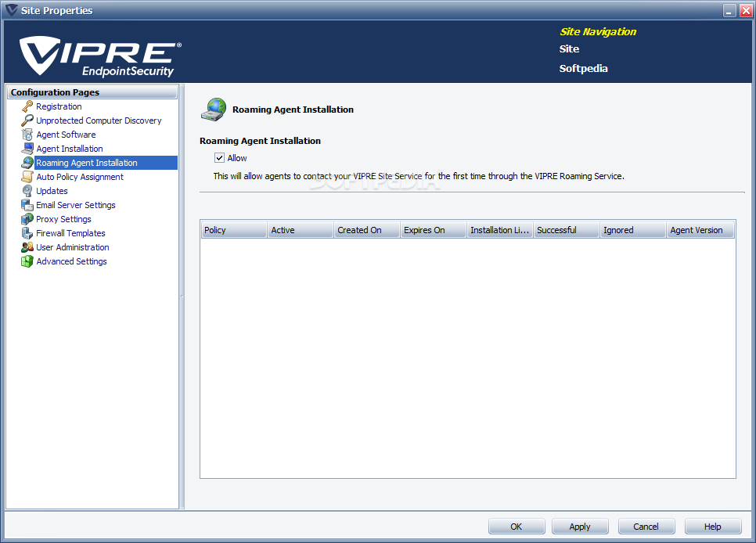756x543 pixels.
Task: Click the Proxy Settings icon
Action: click(x=27, y=219)
